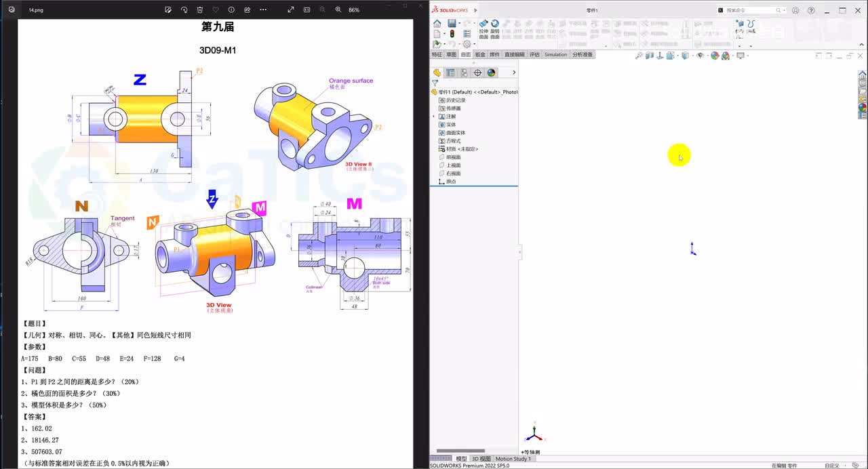Open the 分析准备 ribbon tab

pos(582,54)
